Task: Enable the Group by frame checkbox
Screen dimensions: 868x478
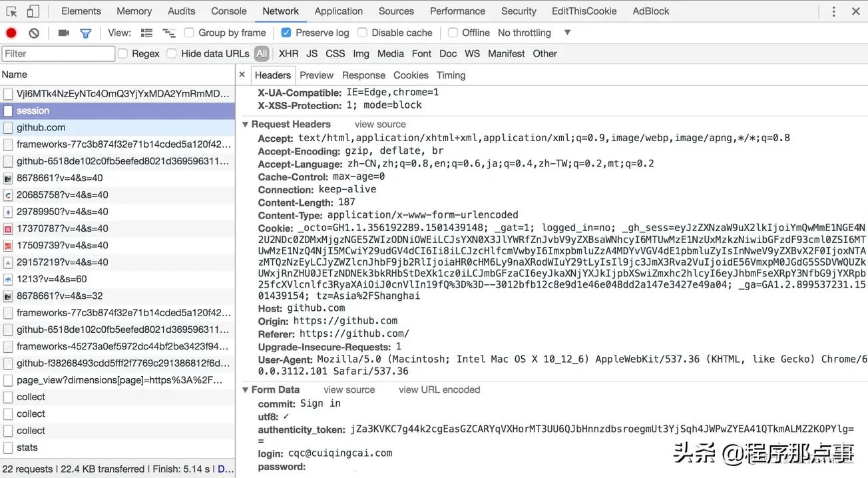Action: coord(189,32)
